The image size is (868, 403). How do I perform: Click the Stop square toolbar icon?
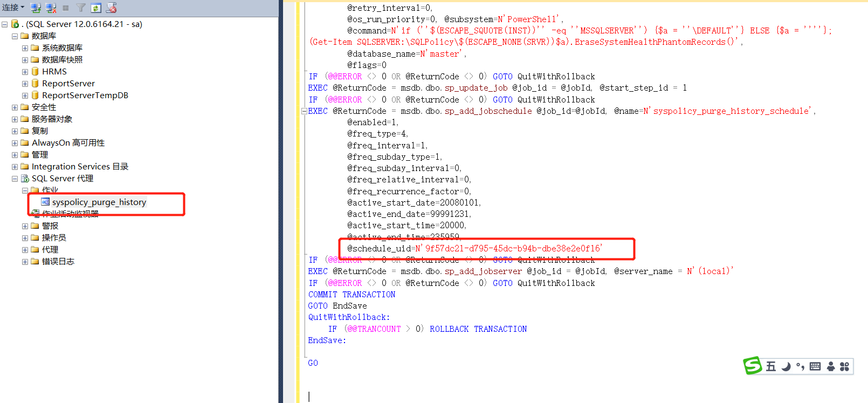[66, 8]
